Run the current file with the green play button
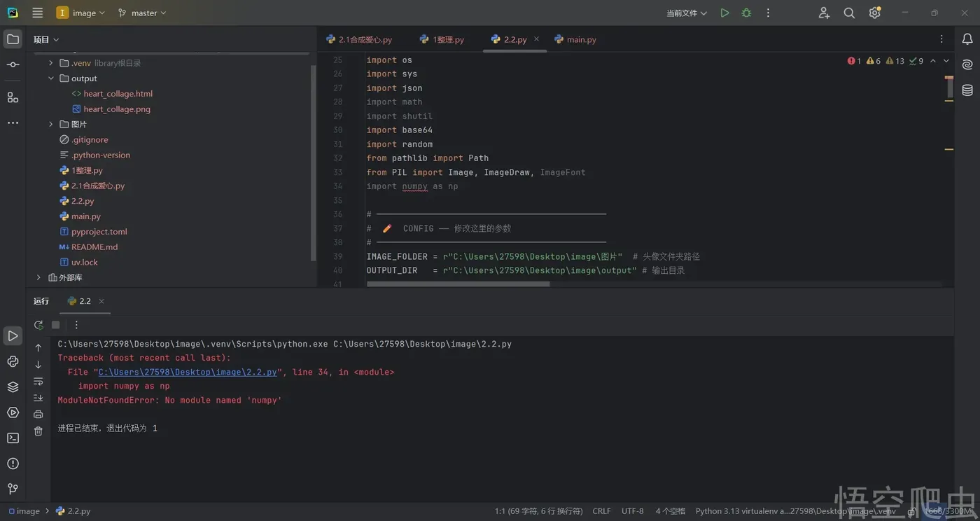 coord(725,13)
